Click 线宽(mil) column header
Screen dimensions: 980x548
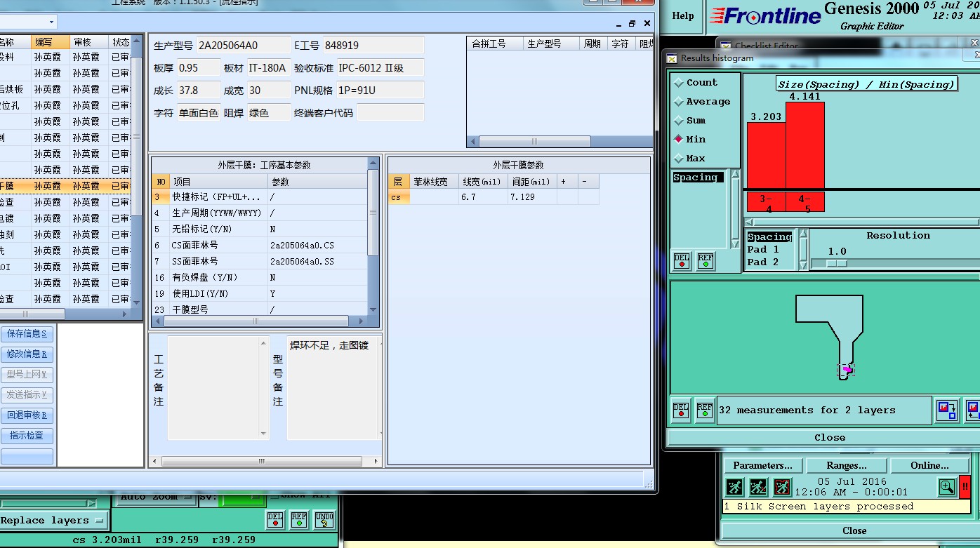click(x=483, y=181)
